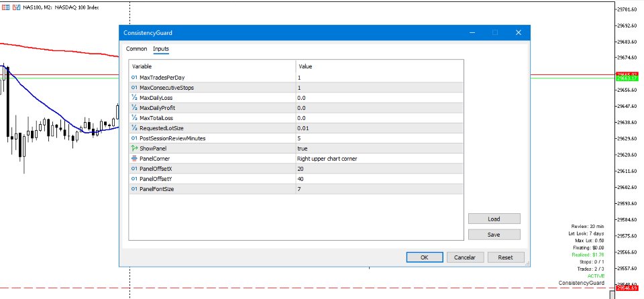644x299 pixels.
Task: Select the RequestedLotSize variable name
Action: pos(162,128)
